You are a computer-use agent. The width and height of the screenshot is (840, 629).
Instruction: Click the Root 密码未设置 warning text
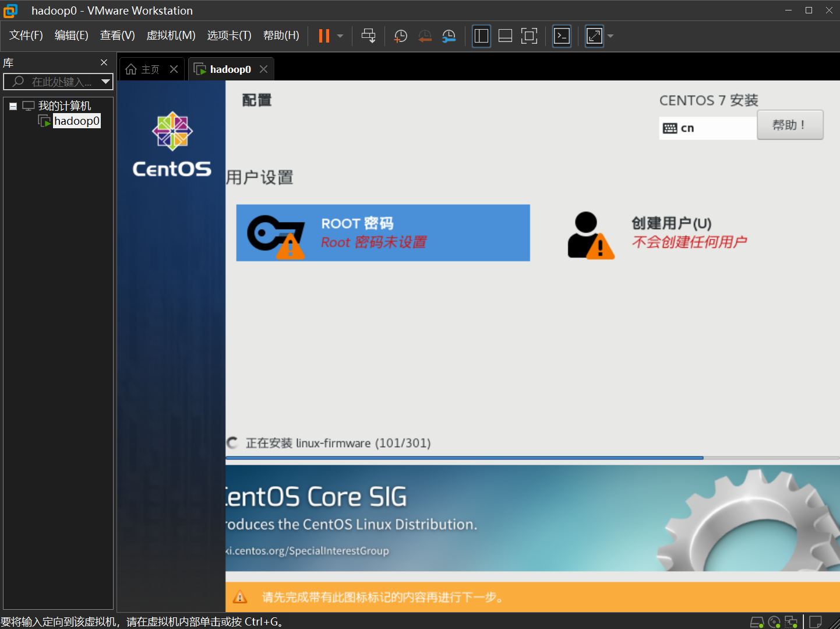(x=374, y=242)
